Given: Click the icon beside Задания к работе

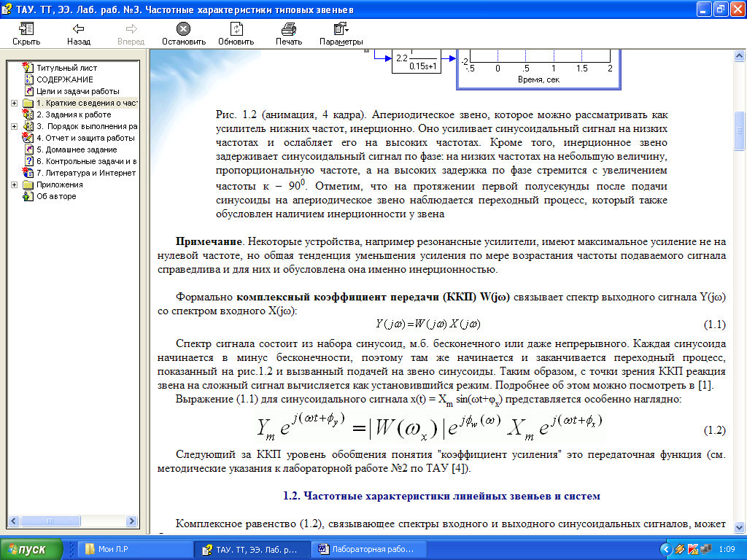Looking at the screenshot, I should [x=28, y=114].
